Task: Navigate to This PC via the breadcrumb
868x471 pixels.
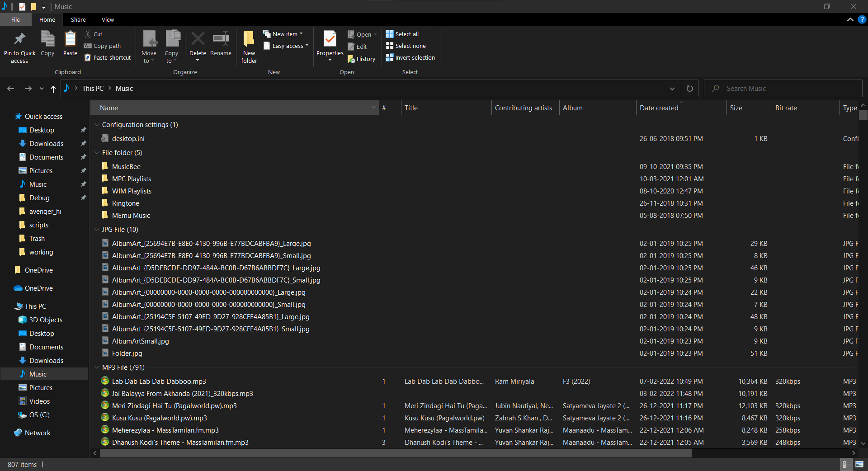Action: click(x=93, y=88)
